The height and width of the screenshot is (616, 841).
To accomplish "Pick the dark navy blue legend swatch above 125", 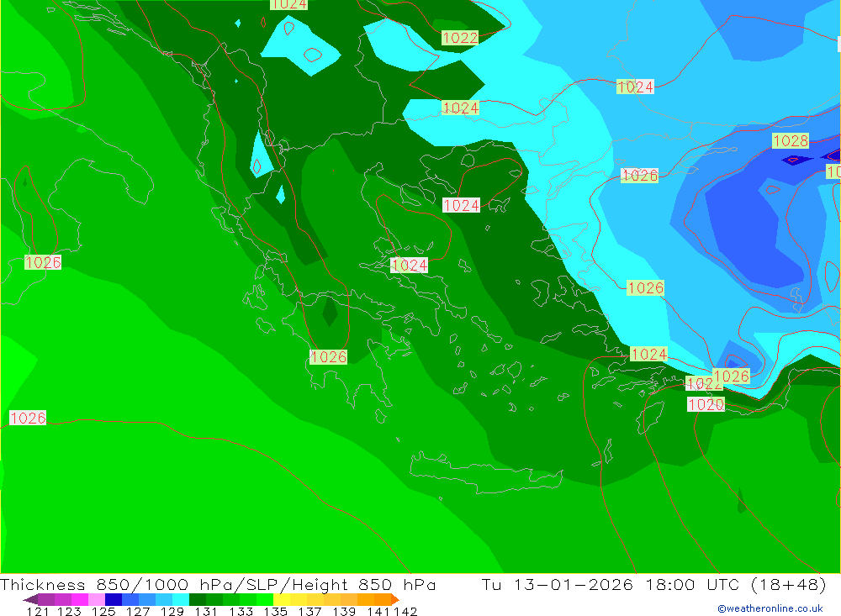I will [x=114, y=599].
